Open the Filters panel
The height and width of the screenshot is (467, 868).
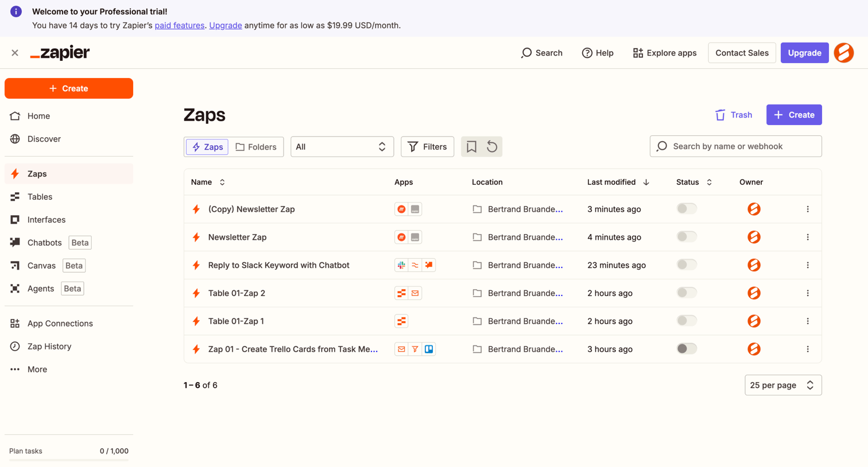(x=427, y=147)
